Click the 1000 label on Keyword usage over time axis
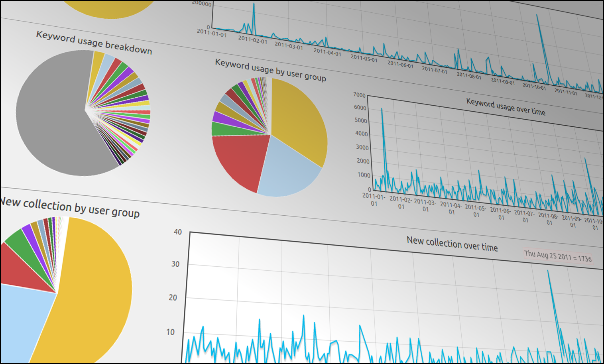Image resolution: width=604 pixels, height=364 pixels. [x=364, y=175]
